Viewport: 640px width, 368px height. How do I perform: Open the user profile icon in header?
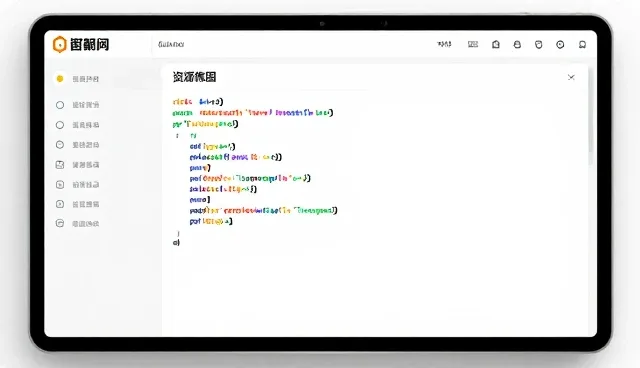point(517,44)
